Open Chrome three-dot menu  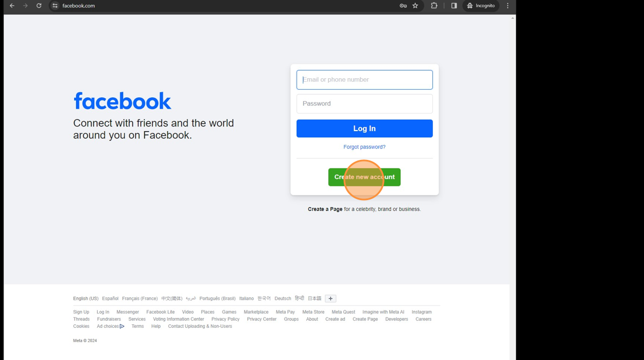tap(508, 6)
